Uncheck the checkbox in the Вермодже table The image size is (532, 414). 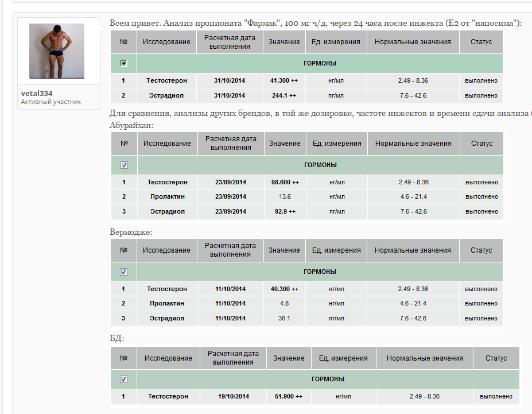click(123, 272)
